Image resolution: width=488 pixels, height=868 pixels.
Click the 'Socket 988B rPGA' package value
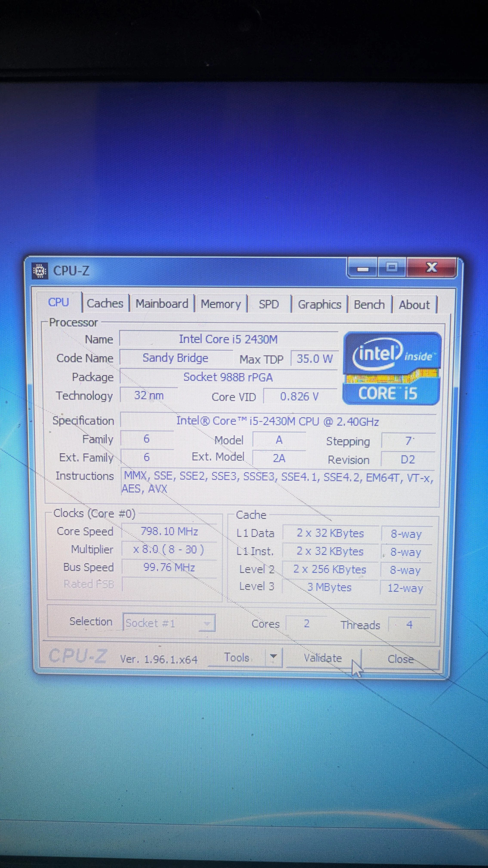click(228, 377)
